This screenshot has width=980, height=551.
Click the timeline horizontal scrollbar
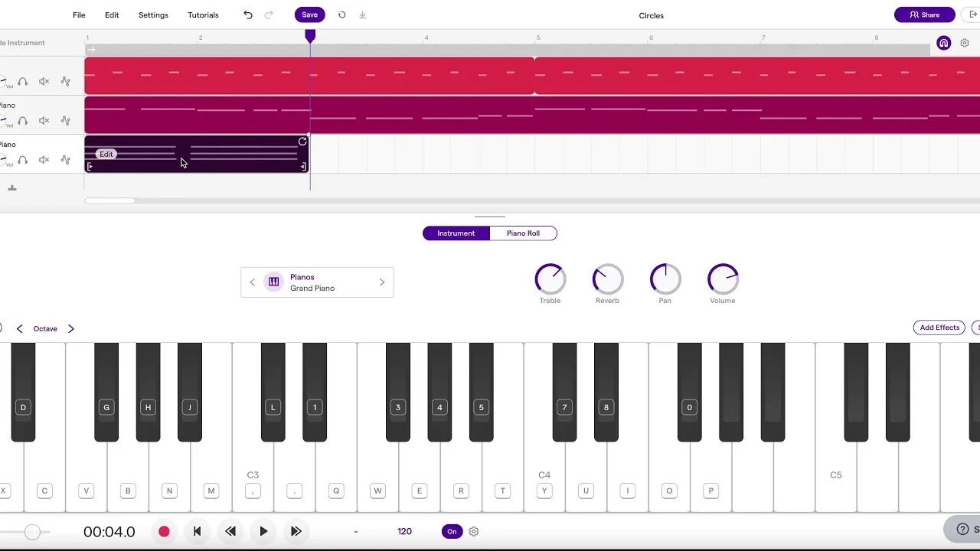coord(109,201)
